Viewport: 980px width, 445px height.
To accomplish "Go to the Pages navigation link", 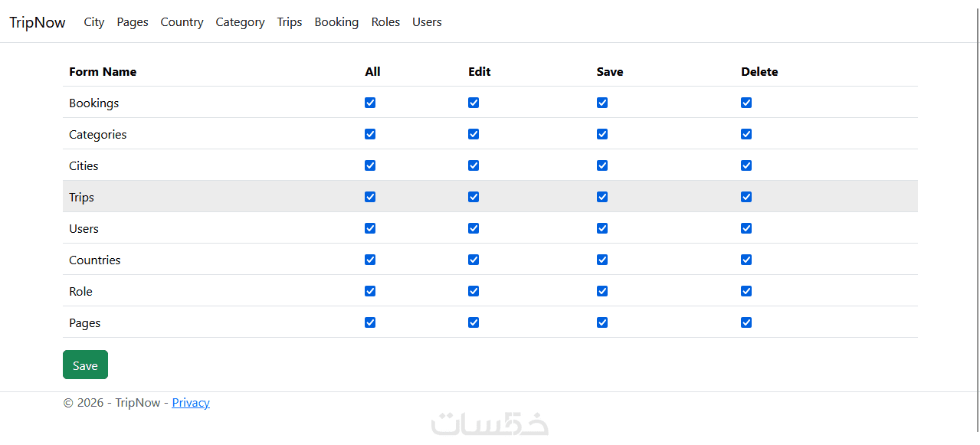I will pyautogui.click(x=133, y=22).
